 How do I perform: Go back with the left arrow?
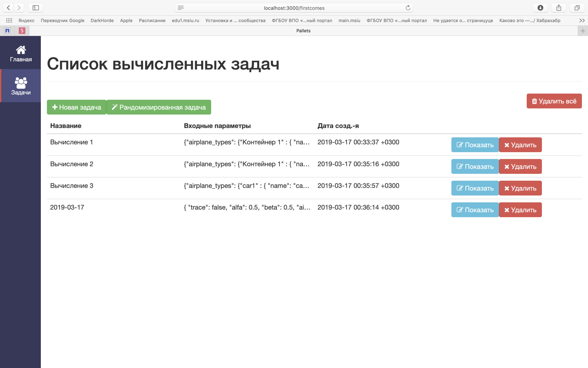8,8
